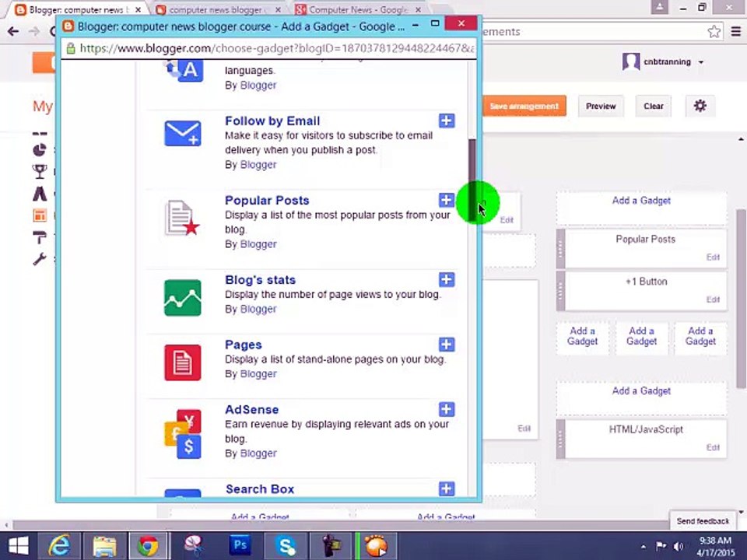Click the volume speaker tray icon

pyautogui.click(x=679, y=546)
